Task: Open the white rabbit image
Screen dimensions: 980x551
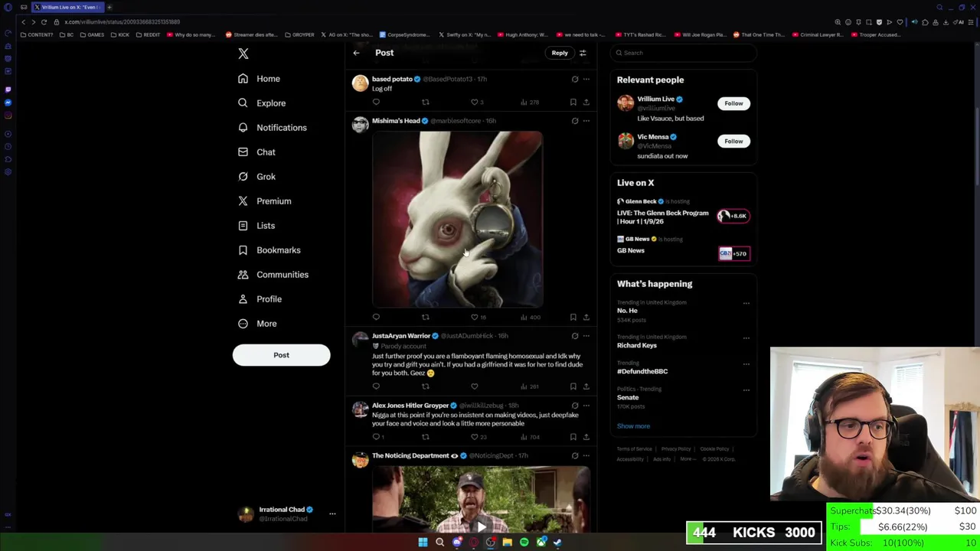Action: pos(458,219)
